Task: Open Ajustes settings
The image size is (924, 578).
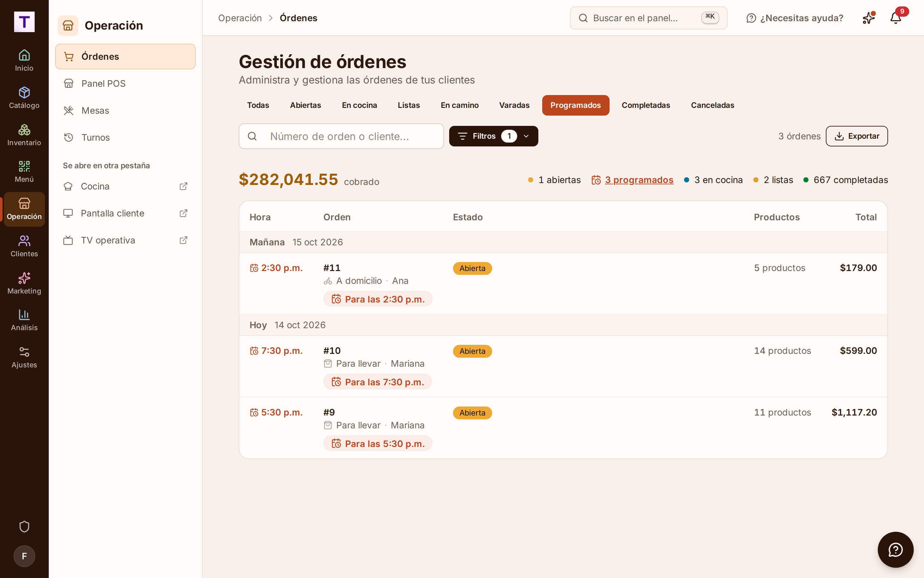Action: pyautogui.click(x=24, y=357)
